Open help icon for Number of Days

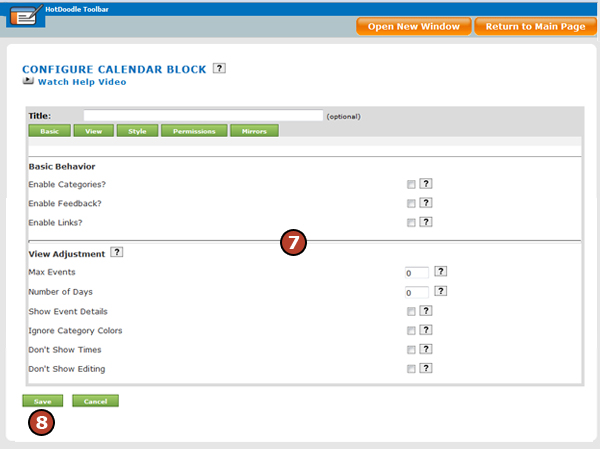pos(441,291)
